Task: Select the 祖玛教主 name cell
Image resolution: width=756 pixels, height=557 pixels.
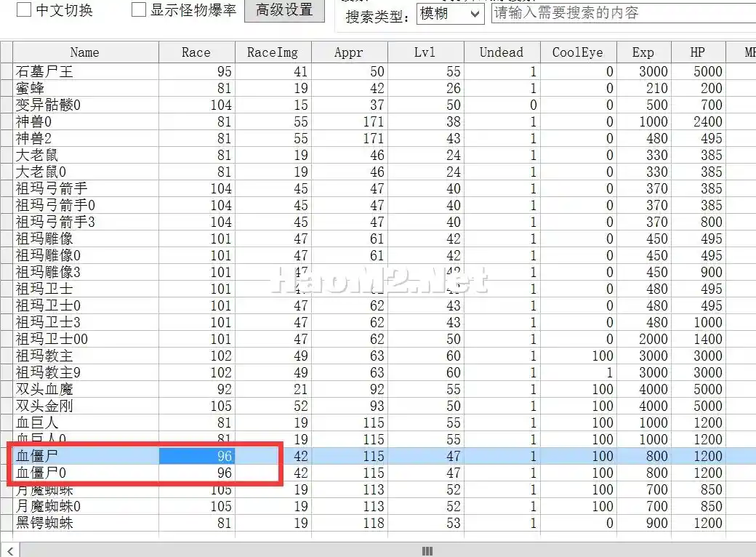Action: click(x=85, y=356)
